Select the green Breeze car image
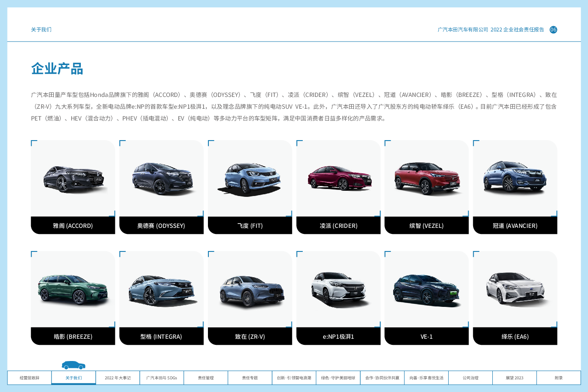This screenshot has height=392, width=588. coord(73,289)
